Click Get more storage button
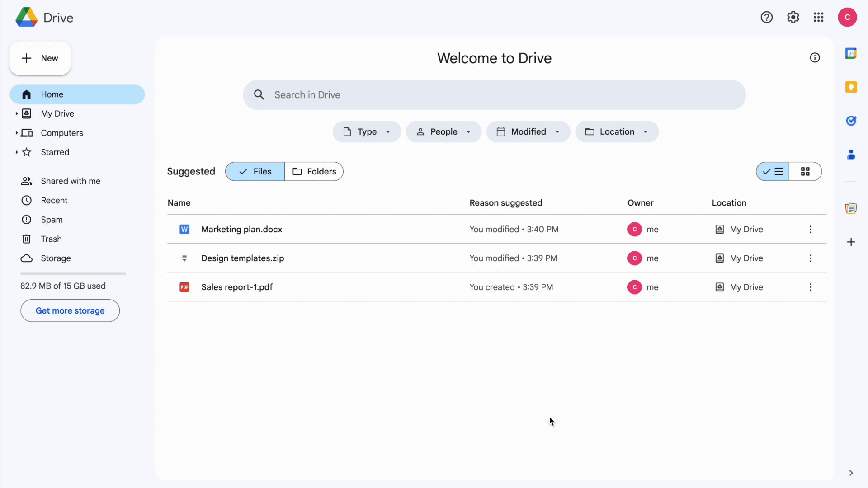This screenshot has width=868, height=488. coord(70,311)
